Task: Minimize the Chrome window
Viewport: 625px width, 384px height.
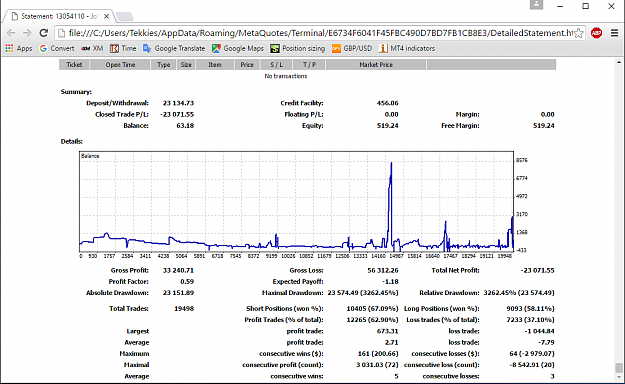Action: click(x=560, y=6)
